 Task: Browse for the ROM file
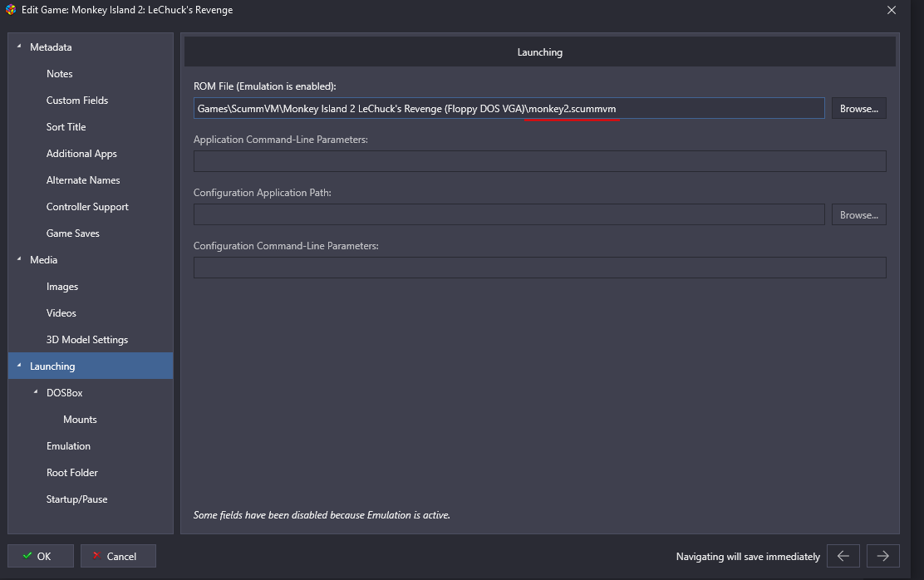click(x=858, y=109)
